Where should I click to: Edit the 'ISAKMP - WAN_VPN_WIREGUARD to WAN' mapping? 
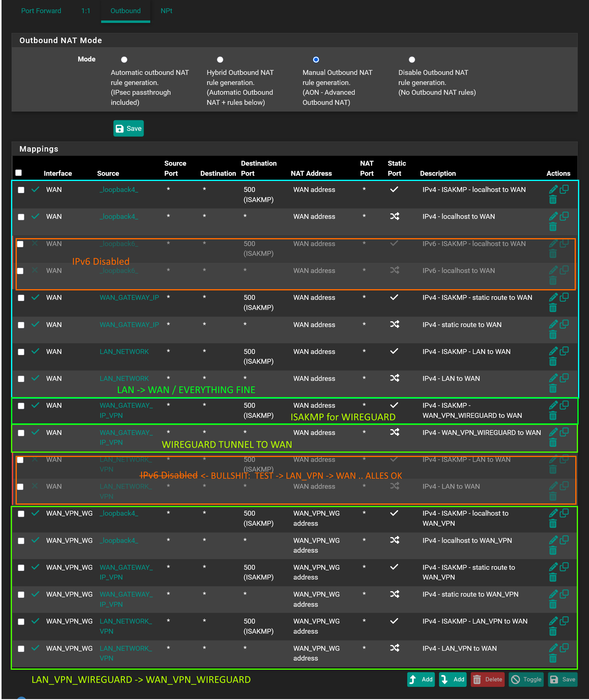pos(553,405)
